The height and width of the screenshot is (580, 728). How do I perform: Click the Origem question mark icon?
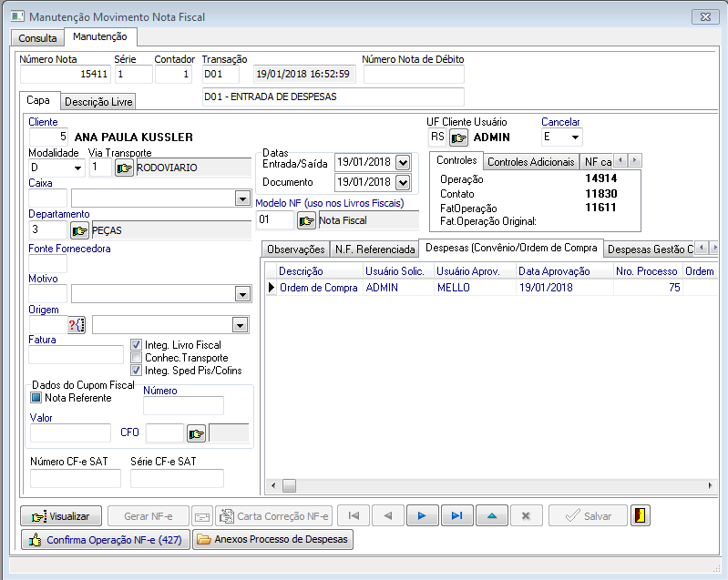pos(76,325)
